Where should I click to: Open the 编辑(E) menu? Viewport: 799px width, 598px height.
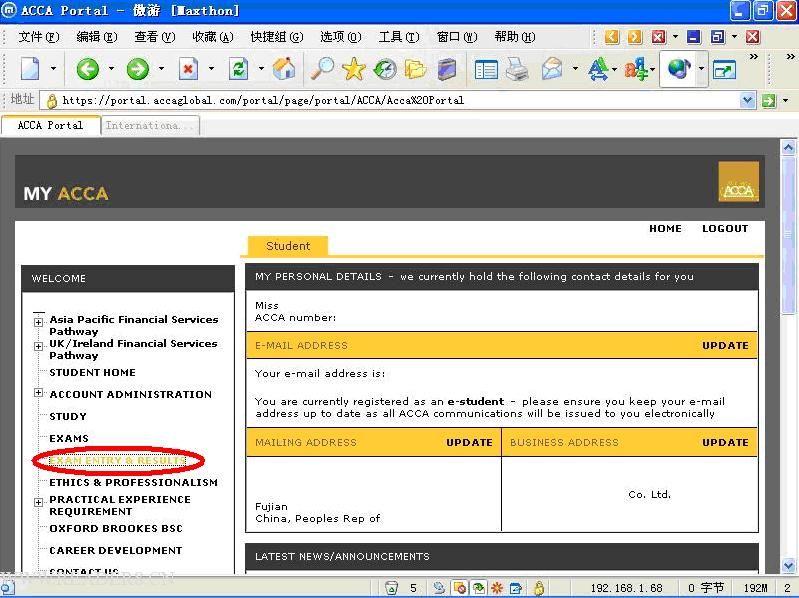(x=96, y=37)
